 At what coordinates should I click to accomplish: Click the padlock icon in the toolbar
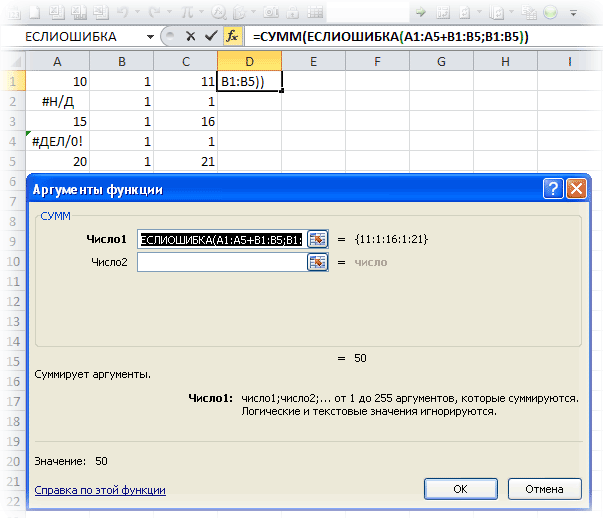pos(293,12)
